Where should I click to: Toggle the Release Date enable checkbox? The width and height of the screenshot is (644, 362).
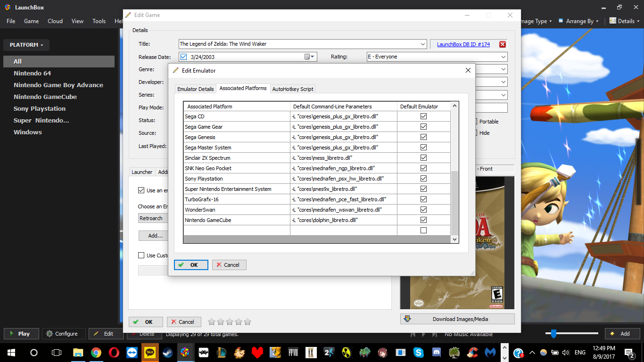point(184,57)
